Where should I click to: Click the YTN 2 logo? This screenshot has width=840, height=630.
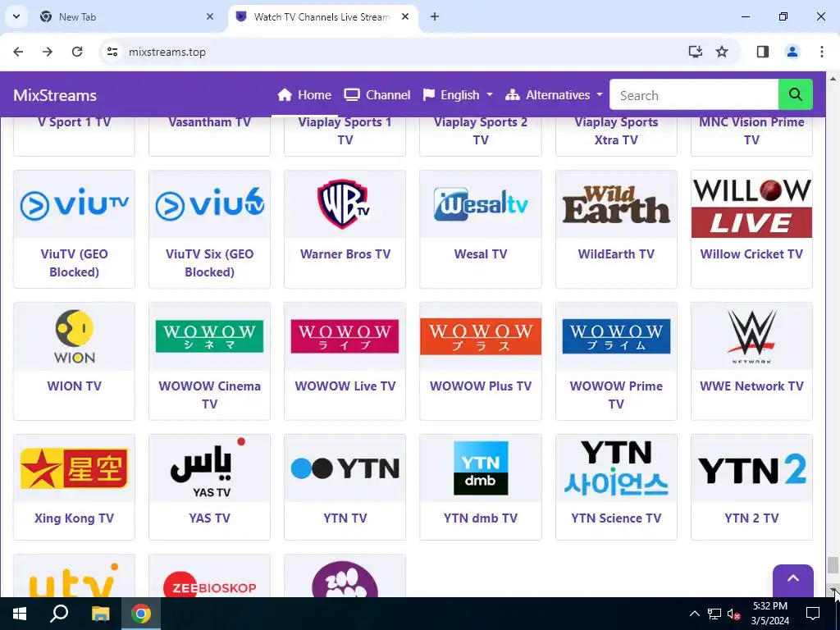tap(751, 469)
